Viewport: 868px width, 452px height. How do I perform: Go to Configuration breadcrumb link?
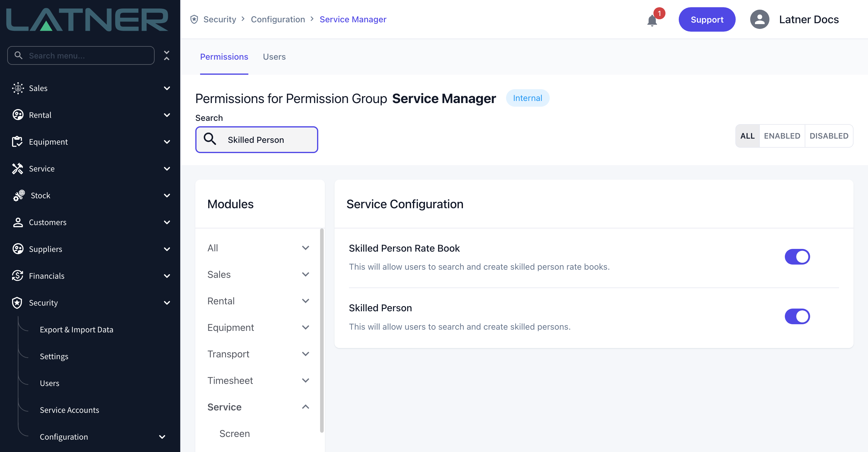pyautogui.click(x=278, y=19)
